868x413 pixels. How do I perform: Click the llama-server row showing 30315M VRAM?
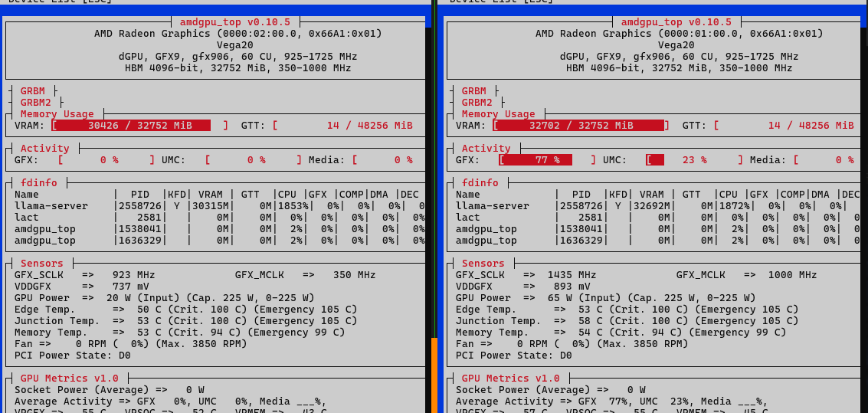click(x=218, y=206)
